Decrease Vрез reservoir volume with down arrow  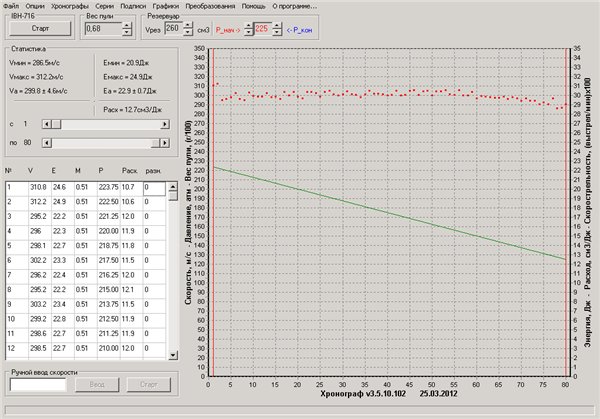(x=187, y=32)
